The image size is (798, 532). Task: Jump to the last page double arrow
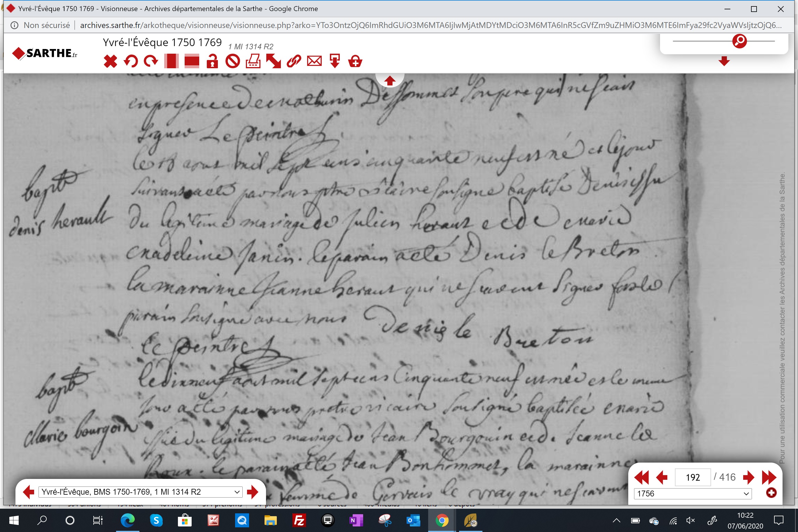tap(769, 477)
